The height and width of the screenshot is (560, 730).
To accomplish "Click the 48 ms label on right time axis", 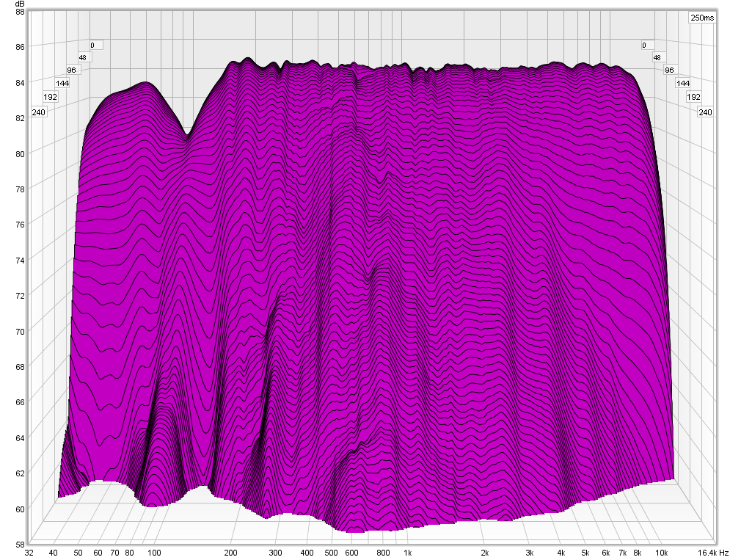I will [657, 58].
